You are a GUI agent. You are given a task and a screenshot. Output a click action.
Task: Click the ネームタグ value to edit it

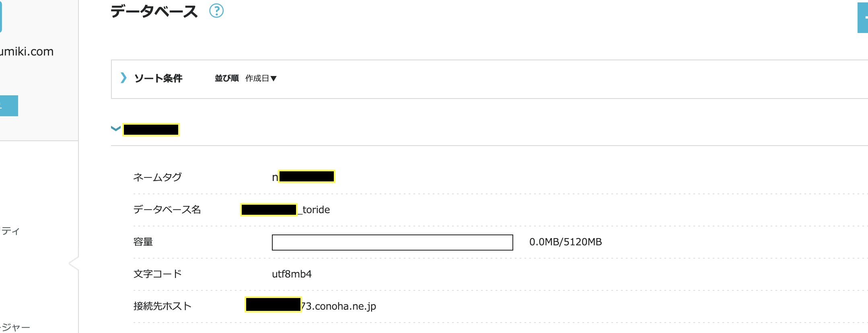tap(303, 177)
